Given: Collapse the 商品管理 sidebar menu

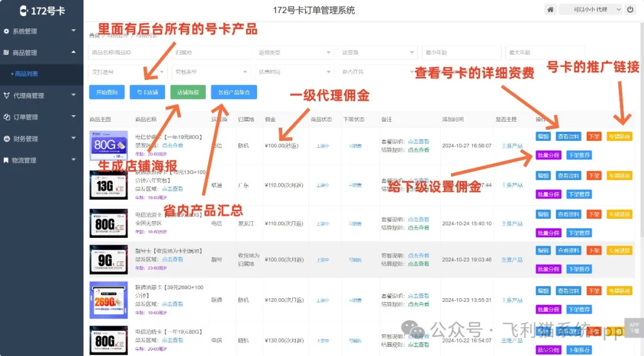Looking at the screenshot, I should click(42, 52).
